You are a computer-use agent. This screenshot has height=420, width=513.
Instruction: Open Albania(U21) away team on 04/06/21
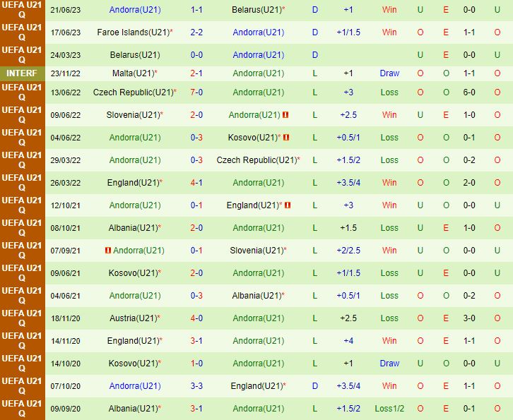[x=256, y=296]
